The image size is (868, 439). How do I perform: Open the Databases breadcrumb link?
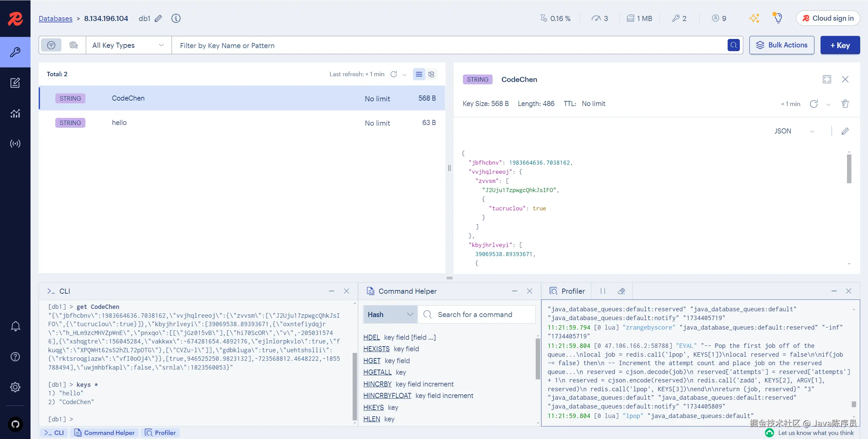point(55,18)
